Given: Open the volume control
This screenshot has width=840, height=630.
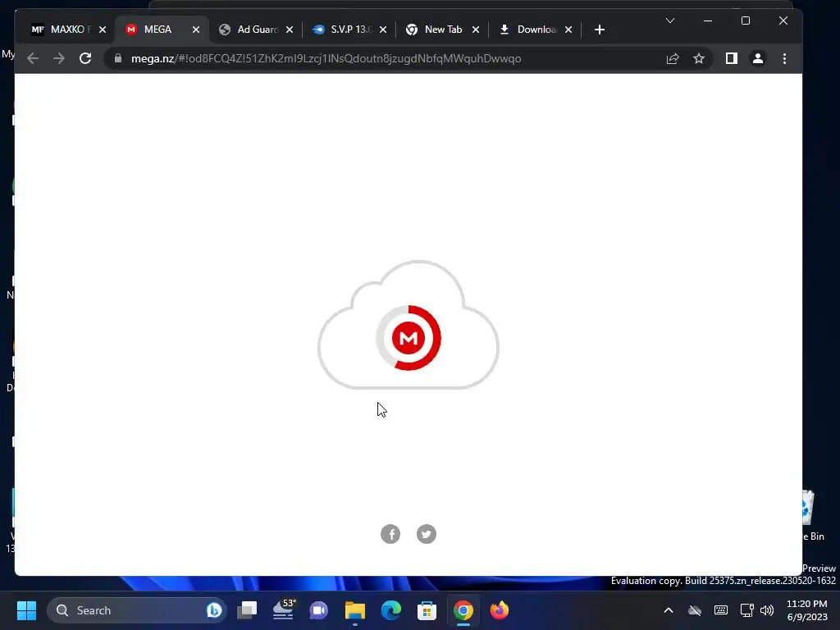Looking at the screenshot, I should coord(767,610).
